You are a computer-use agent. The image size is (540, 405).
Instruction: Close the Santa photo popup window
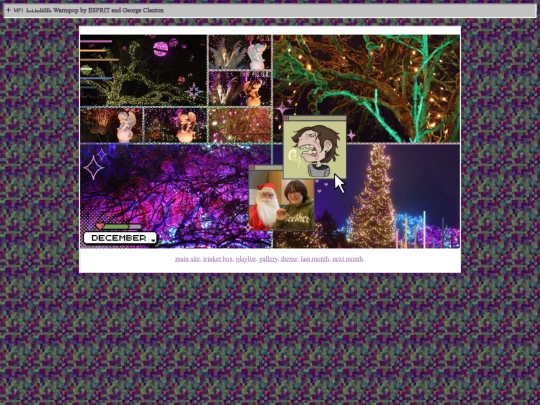pos(251,168)
